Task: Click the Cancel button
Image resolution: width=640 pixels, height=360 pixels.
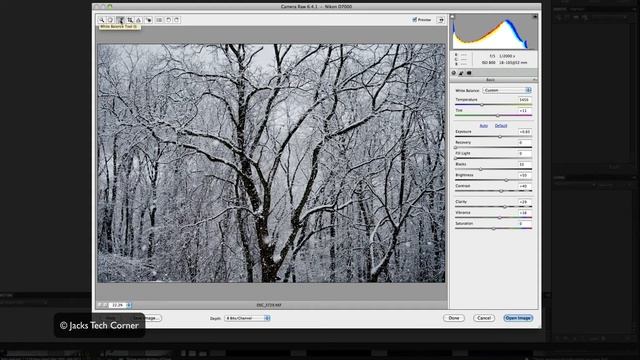Action: coord(484,318)
